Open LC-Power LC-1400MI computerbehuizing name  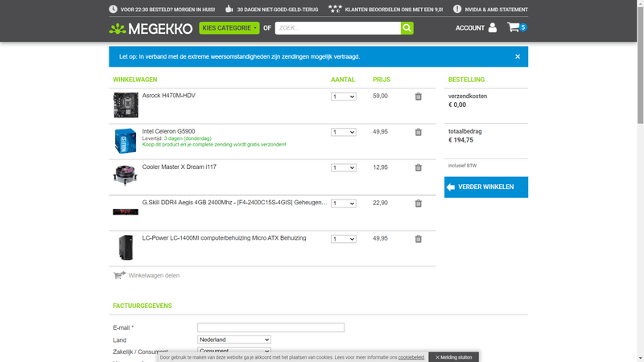point(224,238)
